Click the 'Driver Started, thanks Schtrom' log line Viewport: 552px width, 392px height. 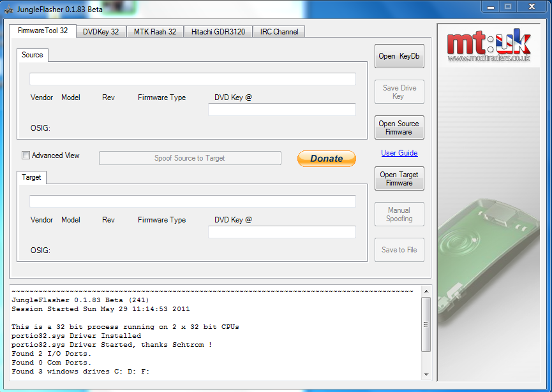click(x=112, y=345)
